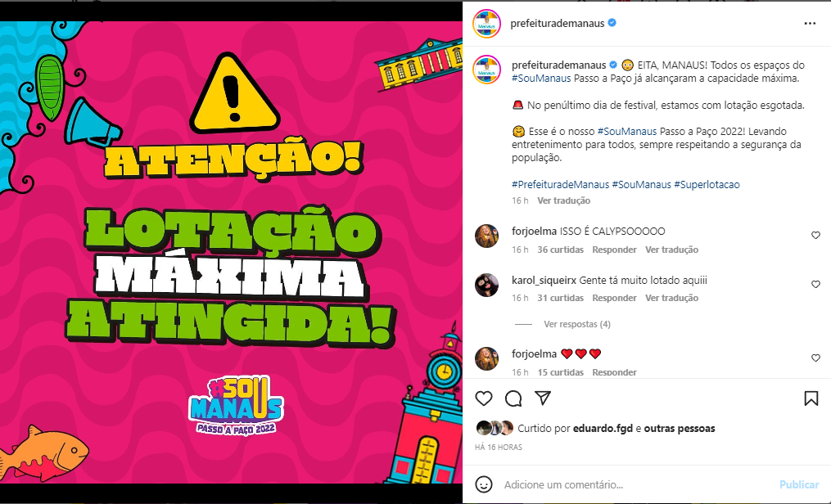This screenshot has height=504, width=831.
Task: Like karol_siqueirx's comment heart
Action: 815,284
